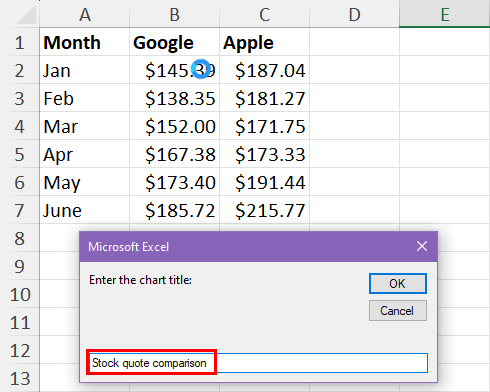The height and width of the screenshot is (392, 490).
Task: Select cell with $215.77
Action: [265, 210]
